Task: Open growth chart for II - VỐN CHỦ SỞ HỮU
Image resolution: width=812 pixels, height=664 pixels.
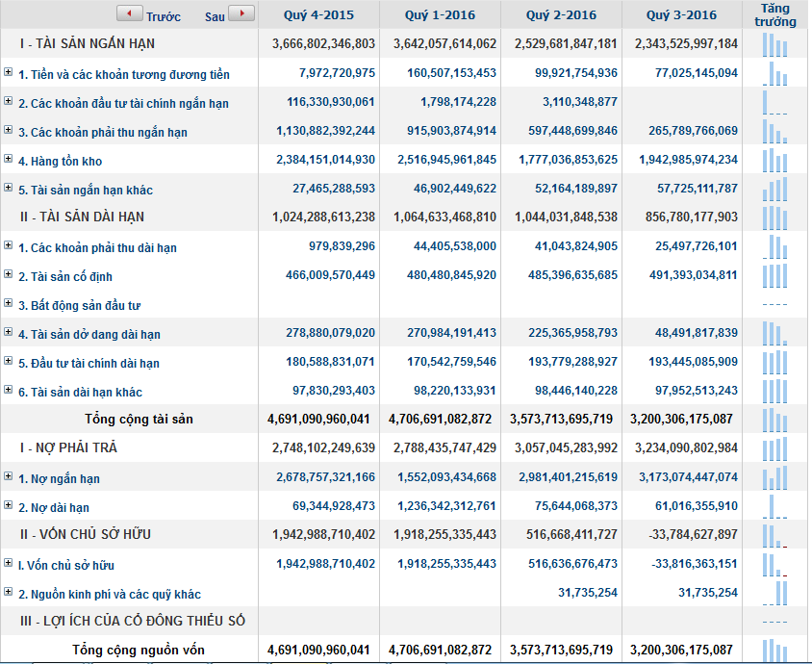Action: click(x=774, y=536)
